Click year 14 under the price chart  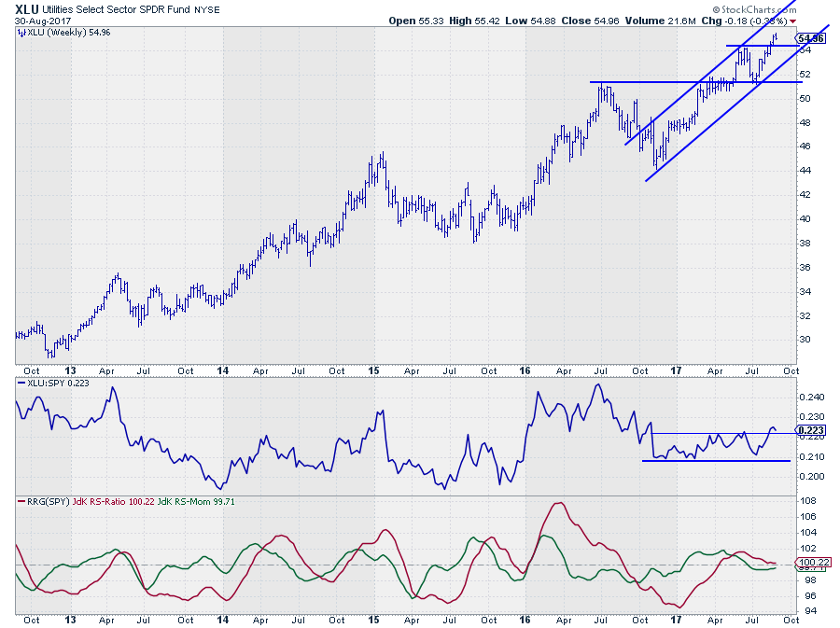tap(223, 370)
